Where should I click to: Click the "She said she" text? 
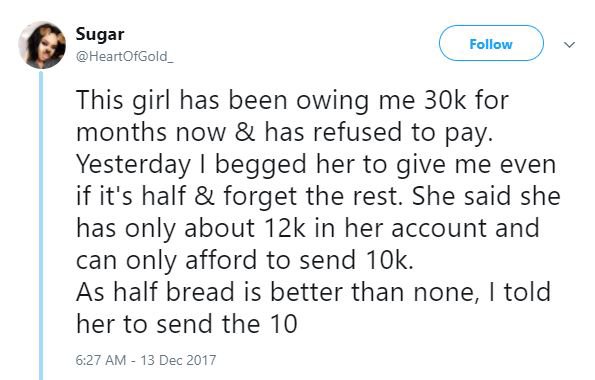(486, 197)
